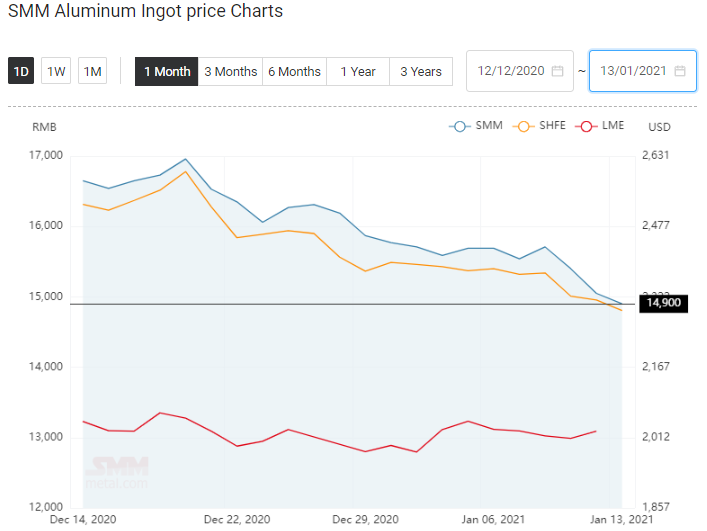707x531 pixels.
Task: Click the 14,000 RMB axis value
Action: click(46, 366)
